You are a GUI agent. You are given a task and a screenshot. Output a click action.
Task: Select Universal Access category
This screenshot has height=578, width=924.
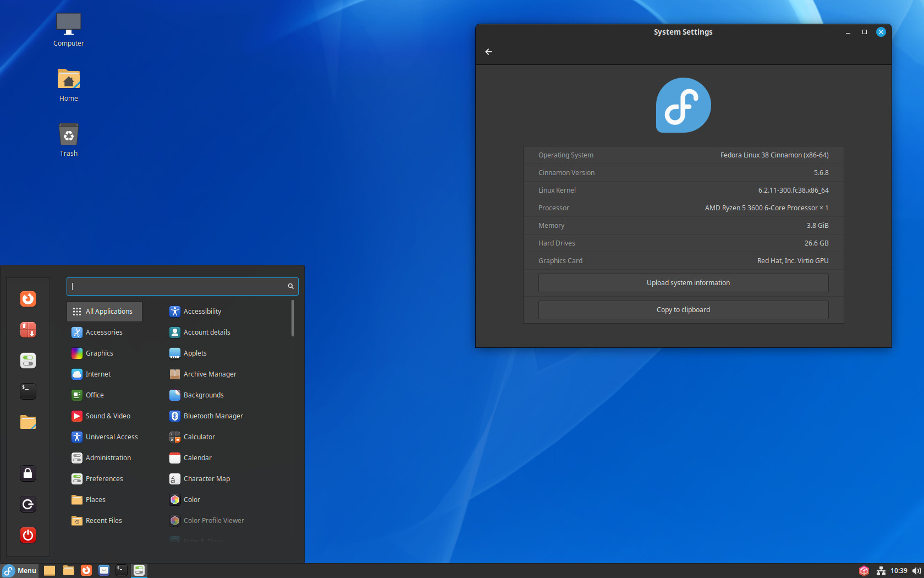[105, 437]
